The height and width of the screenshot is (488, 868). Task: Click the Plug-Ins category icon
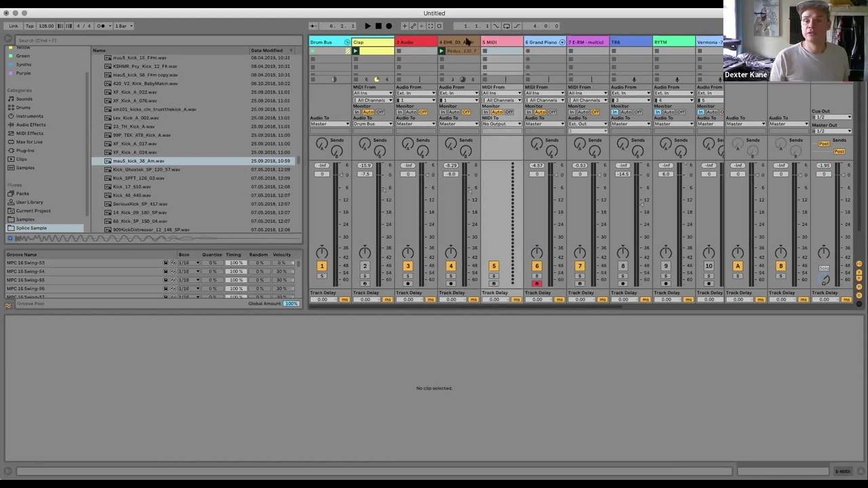pos(11,150)
